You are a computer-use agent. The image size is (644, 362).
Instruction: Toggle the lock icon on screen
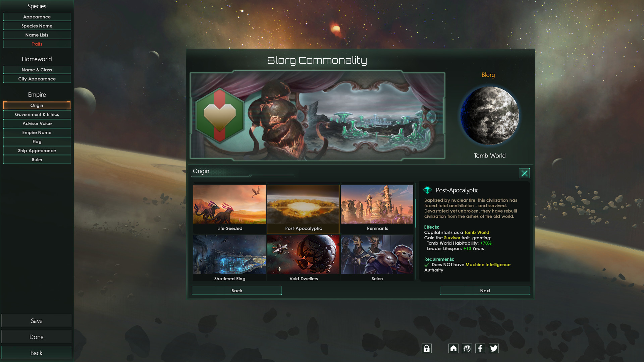point(426,348)
